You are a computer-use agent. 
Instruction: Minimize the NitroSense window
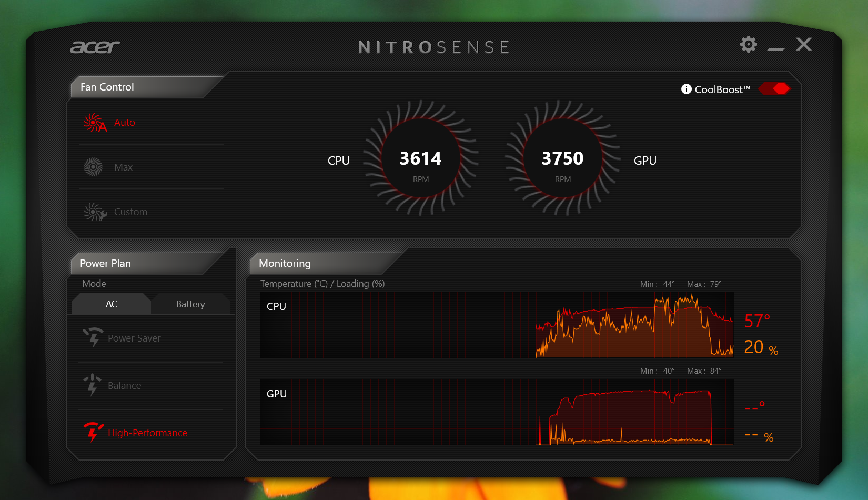(776, 49)
